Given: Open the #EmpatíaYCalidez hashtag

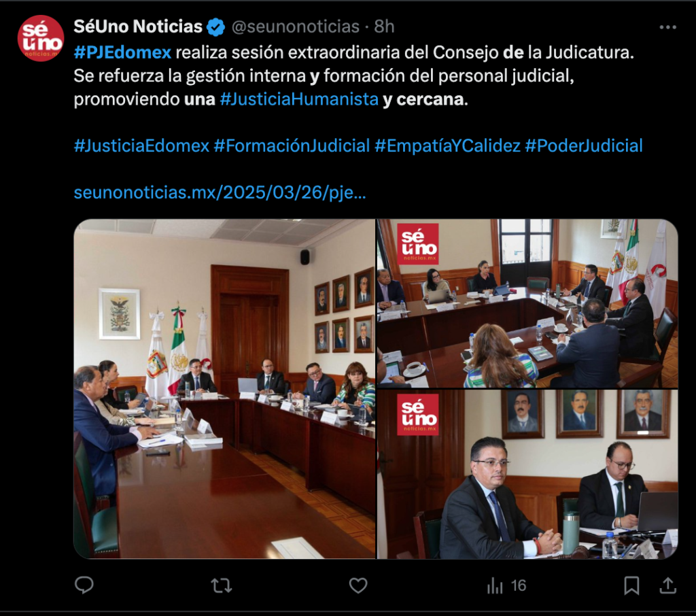Looking at the screenshot, I should [x=447, y=146].
